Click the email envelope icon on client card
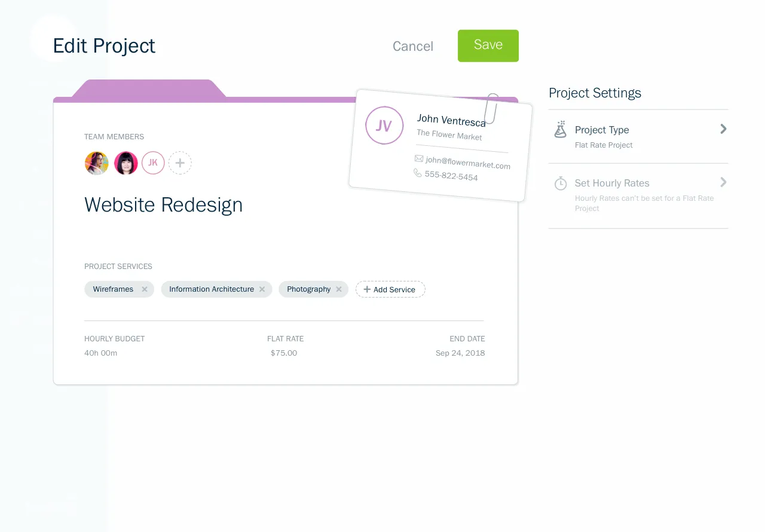The height and width of the screenshot is (532, 765). tap(418, 158)
